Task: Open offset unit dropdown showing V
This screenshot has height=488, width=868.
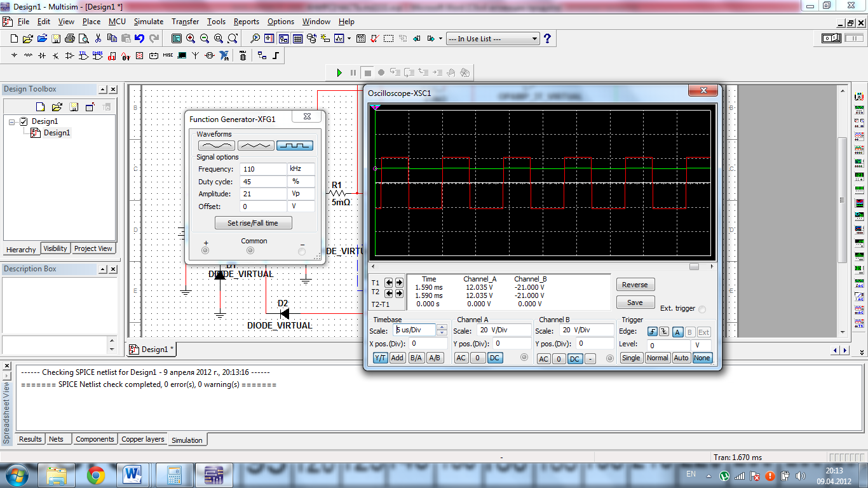Action: coord(301,207)
